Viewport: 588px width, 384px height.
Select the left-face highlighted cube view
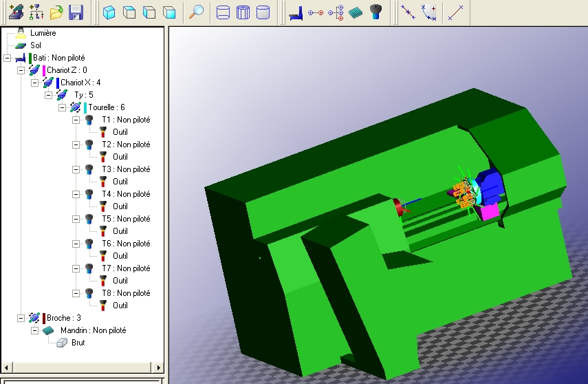click(149, 12)
